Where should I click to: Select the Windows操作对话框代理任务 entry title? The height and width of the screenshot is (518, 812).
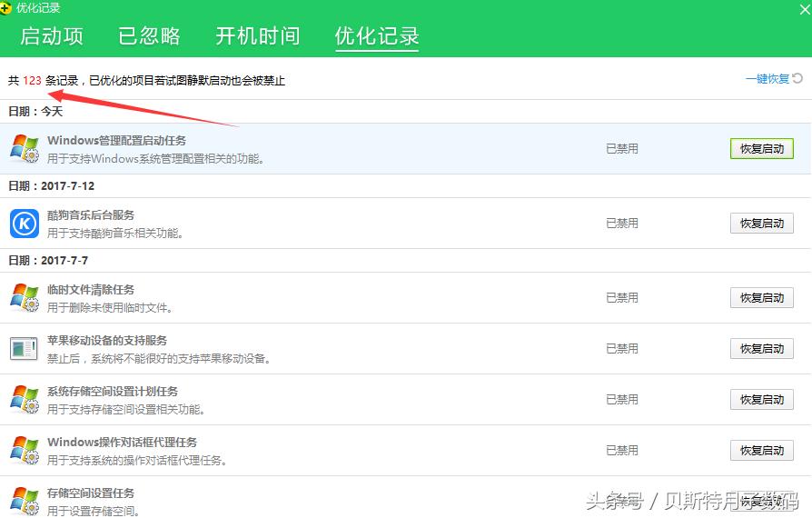pos(123,442)
